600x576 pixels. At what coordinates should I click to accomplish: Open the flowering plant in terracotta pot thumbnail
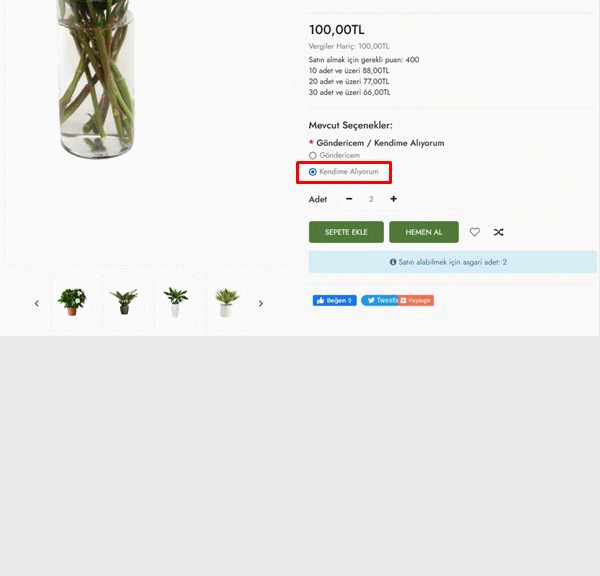(72, 302)
